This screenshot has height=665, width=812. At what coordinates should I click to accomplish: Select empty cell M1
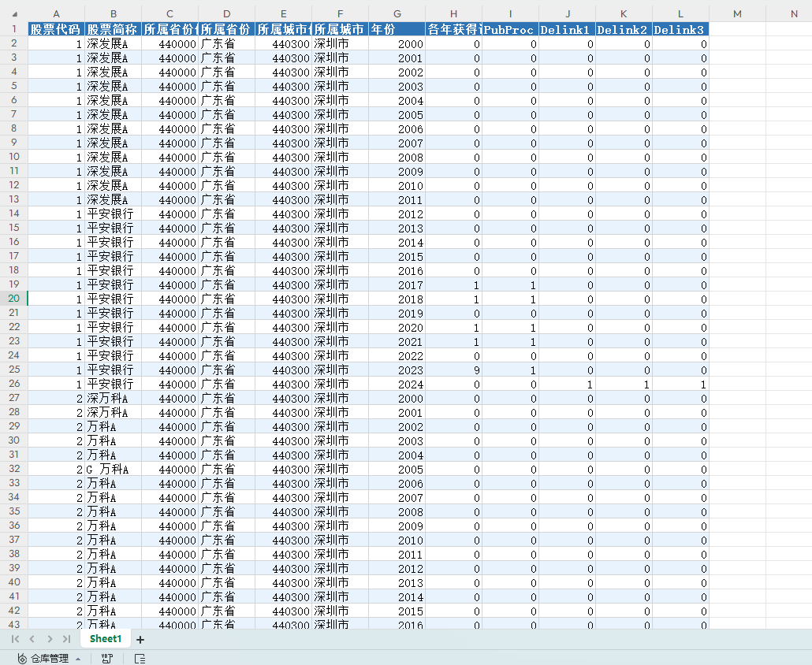click(737, 29)
